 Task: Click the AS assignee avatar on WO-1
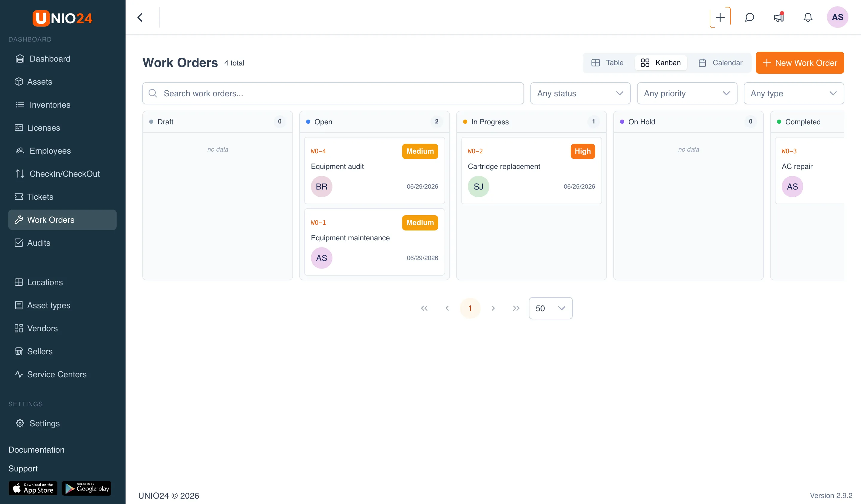pos(321,258)
